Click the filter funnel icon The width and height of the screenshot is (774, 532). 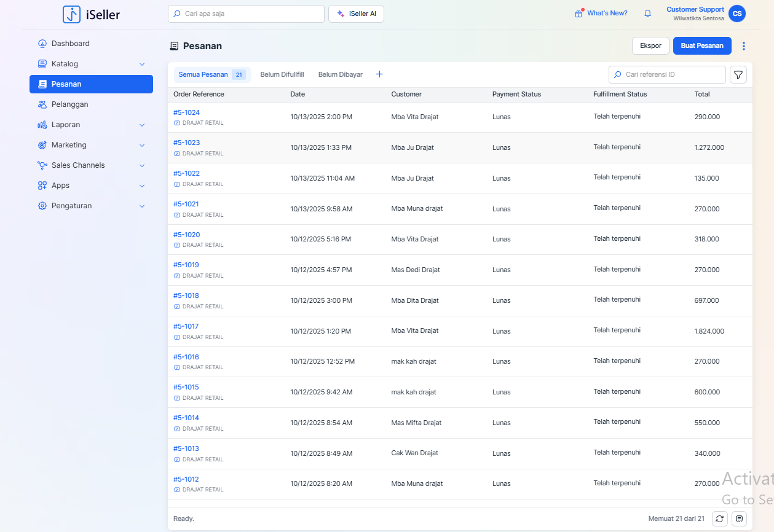tap(738, 75)
